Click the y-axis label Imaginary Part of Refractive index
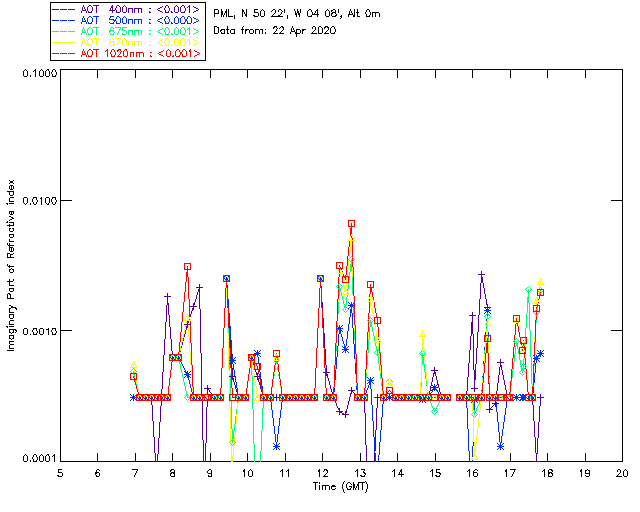The height and width of the screenshot is (512, 640). coord(11,265)
